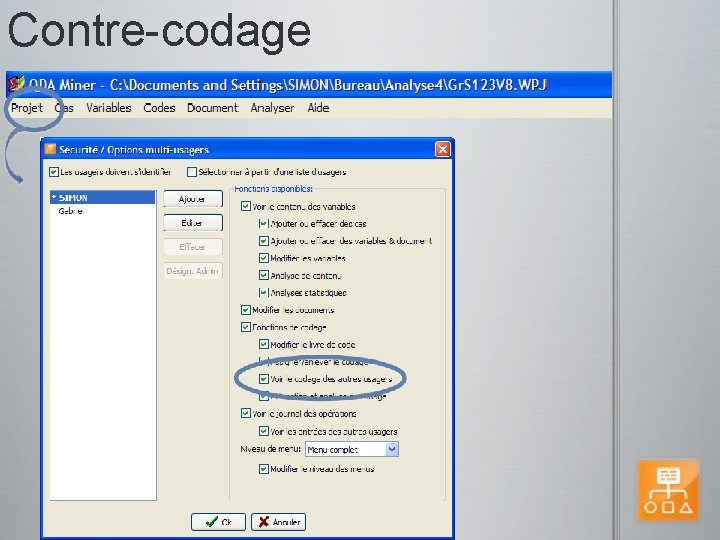Confirm with the Ok button

(218, 522)
